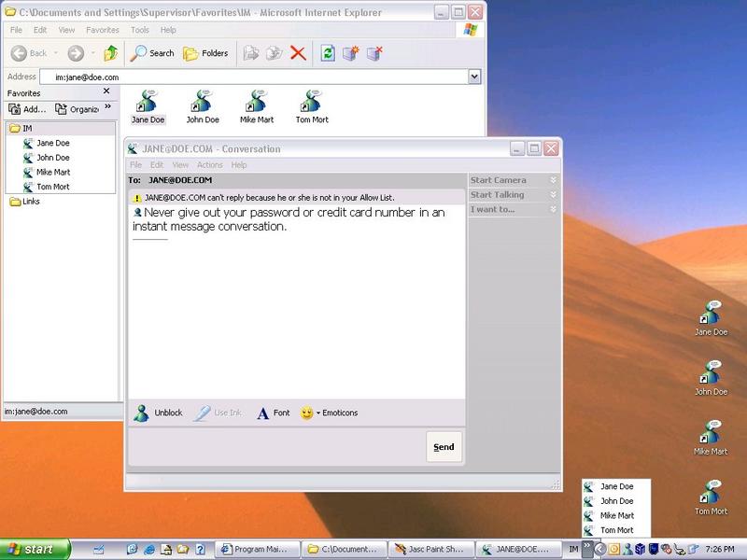The height and width of the screenshot is (560, 747).
Task: Open the Address bar dropdown arrow
Action: (x=474, y=77)
